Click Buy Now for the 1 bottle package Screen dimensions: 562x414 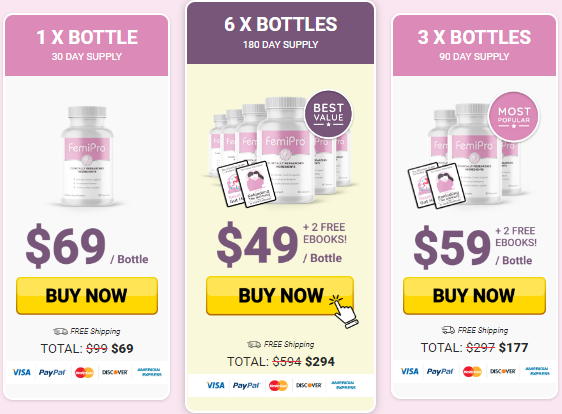(87, 296)
